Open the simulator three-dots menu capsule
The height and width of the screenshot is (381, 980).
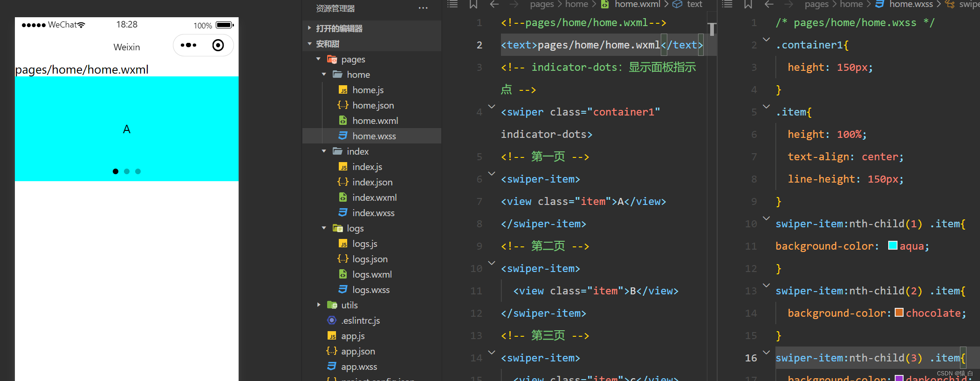click(x=188, y=45)
